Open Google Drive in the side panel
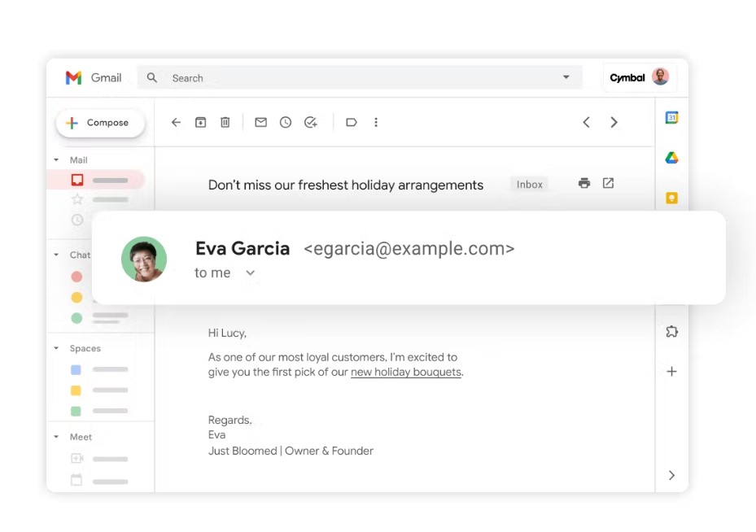The image size is (756, 532). tap(671, 158)
